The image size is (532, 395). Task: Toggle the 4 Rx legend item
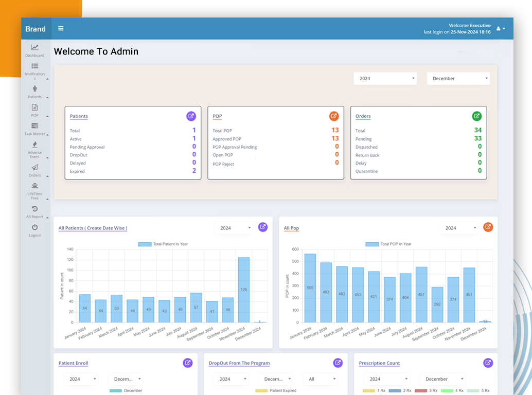[452, 390]
